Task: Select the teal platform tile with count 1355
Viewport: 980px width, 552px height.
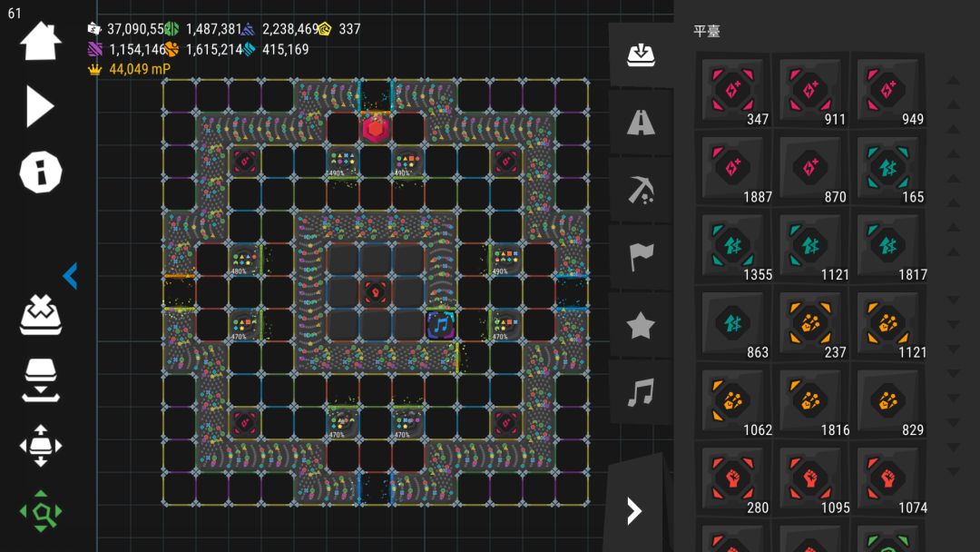Action: (733, 246)
